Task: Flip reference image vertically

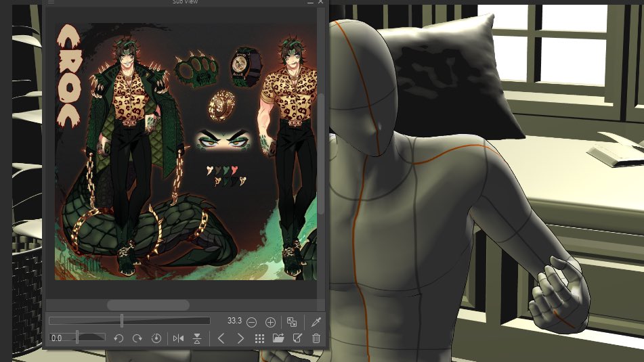Action: [197, 338]
